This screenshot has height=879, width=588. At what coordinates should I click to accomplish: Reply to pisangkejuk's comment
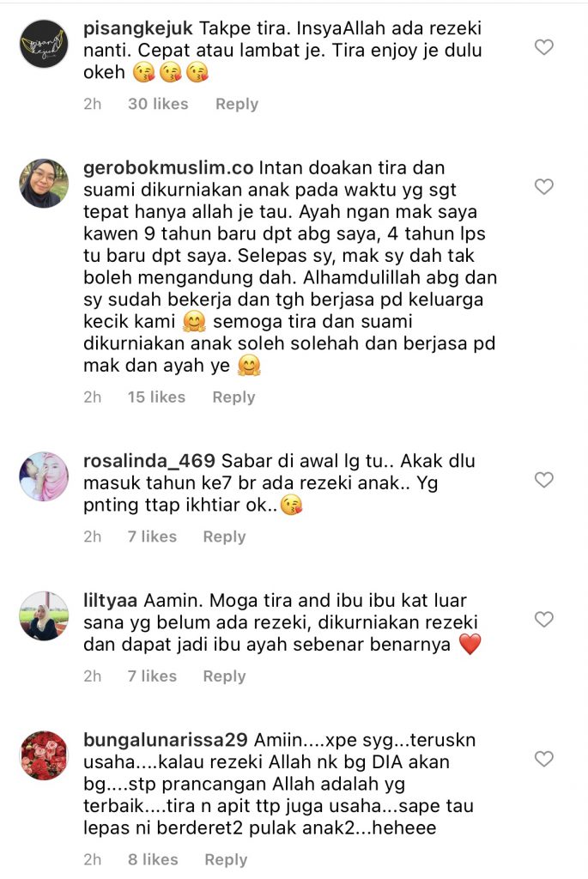pyautogui.click(x=237, y=104)
